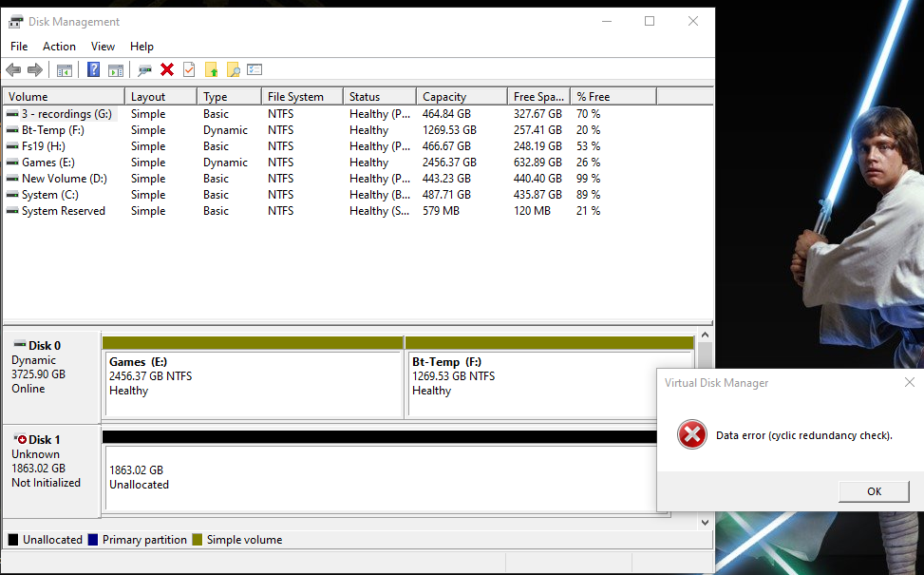The image size is (924, 575).
Task: Click drive icon beside Games (E:) row
Action: coord(12,163)
